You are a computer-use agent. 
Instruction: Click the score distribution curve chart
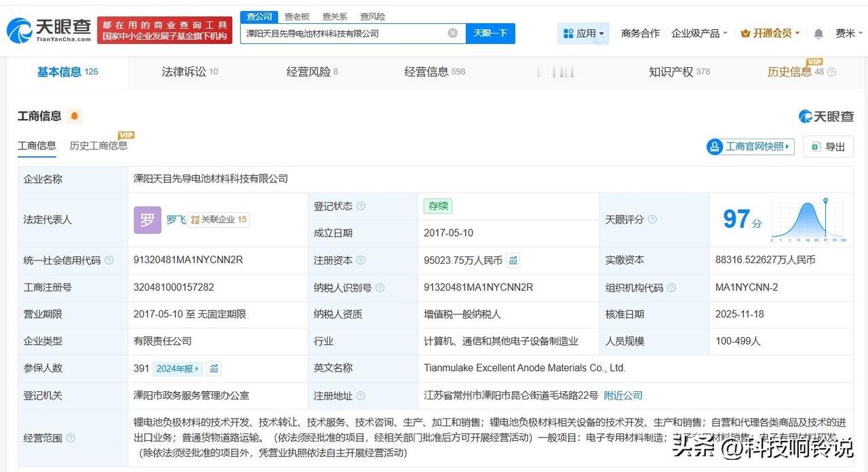pos(808,220)
